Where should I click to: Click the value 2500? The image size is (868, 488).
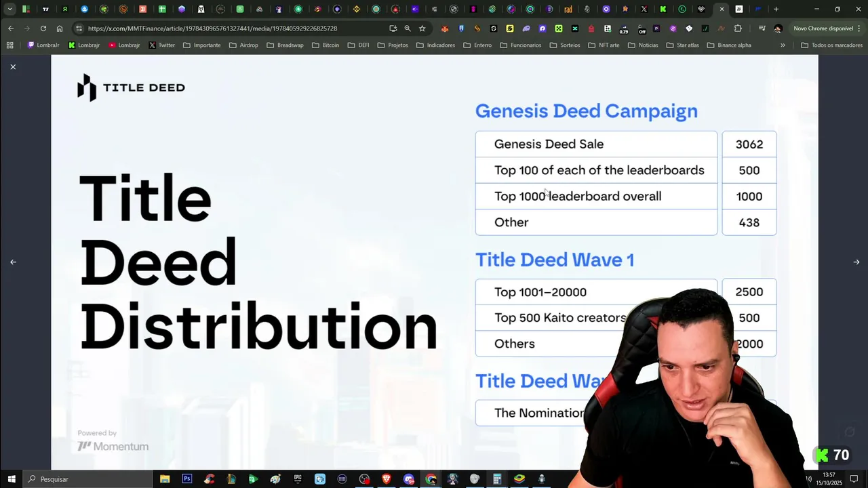coord(749,292)
